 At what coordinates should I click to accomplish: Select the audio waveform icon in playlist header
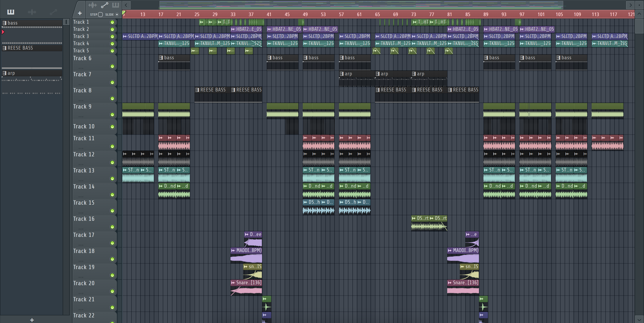(x=92, y=5)
